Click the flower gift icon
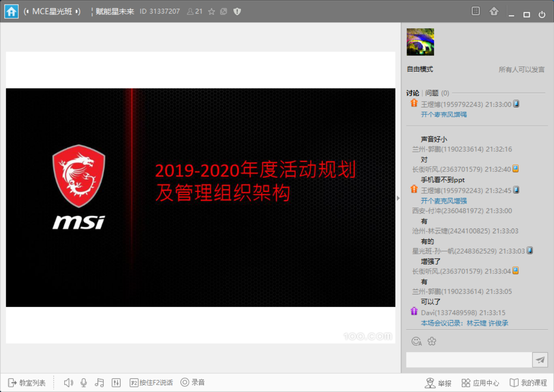The image size is (554, 392). [x=432, y=341]
